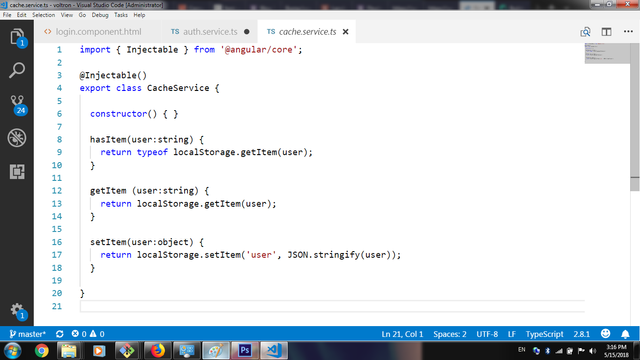
Task: Open the Tasks menu
Action: pos(121,15)
